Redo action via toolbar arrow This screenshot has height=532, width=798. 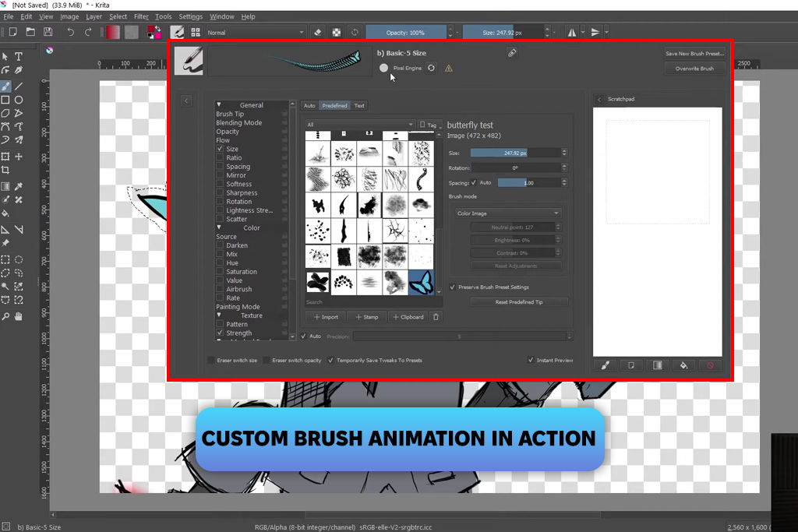88,32
